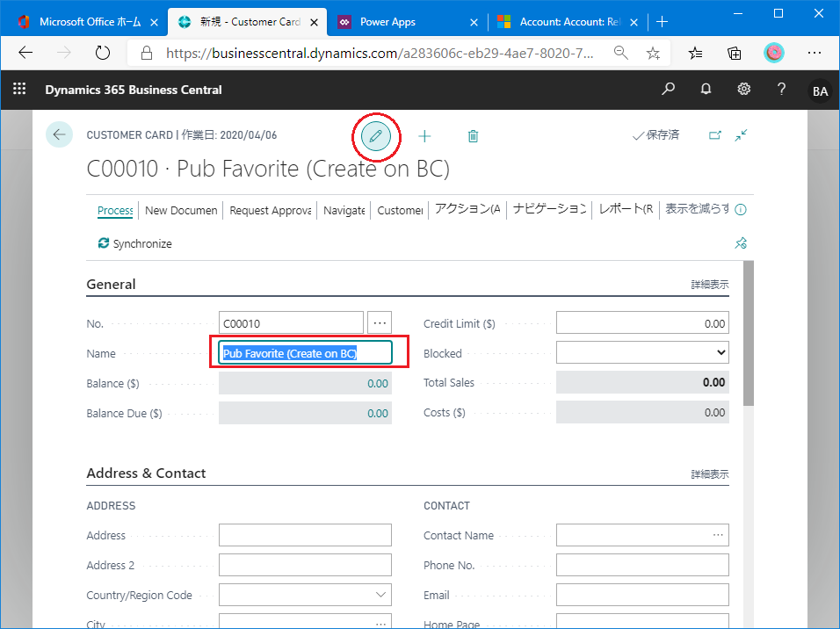Close the Microsoft Office ホーム tab
Image resolution: width=840 pixels, height=629 pixels.
tap(154, 22)
